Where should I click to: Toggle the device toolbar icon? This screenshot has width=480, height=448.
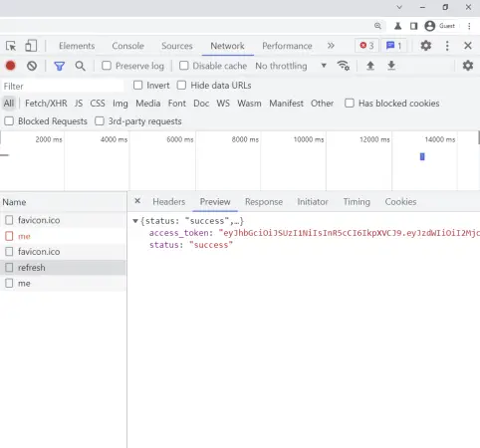point(31,46)
